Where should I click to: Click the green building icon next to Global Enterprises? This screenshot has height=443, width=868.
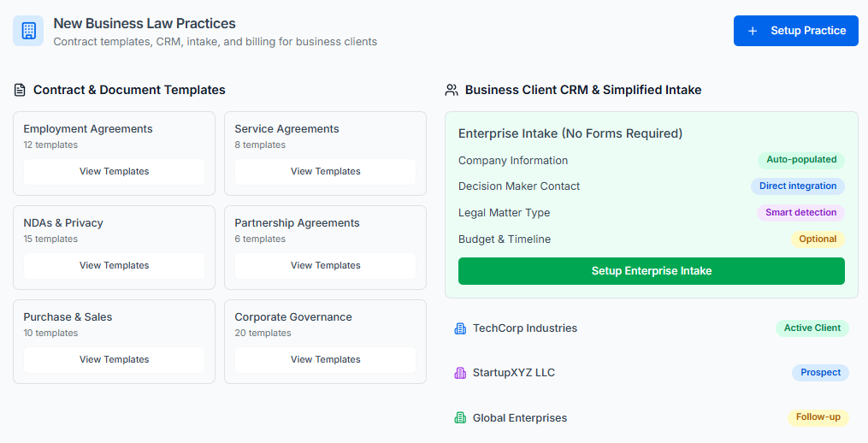coord(460,418)
